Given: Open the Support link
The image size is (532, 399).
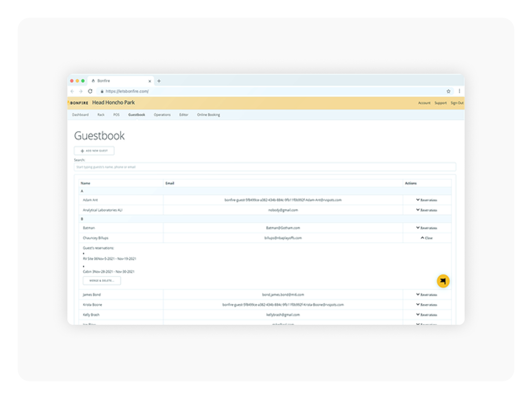Looking at the screenshot, I should pos(440,103).
